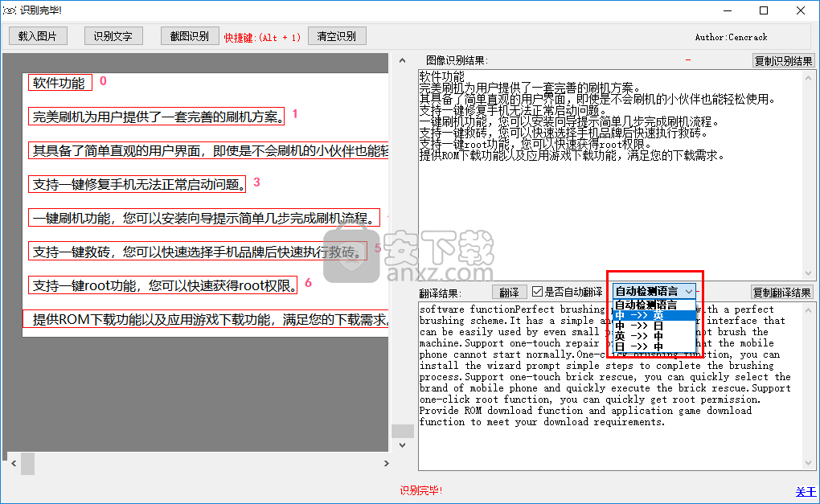Copy recognition result via 复制识别结果
Image resolution: width=820 pixels, height=504 pixels.
click(783, 60)
